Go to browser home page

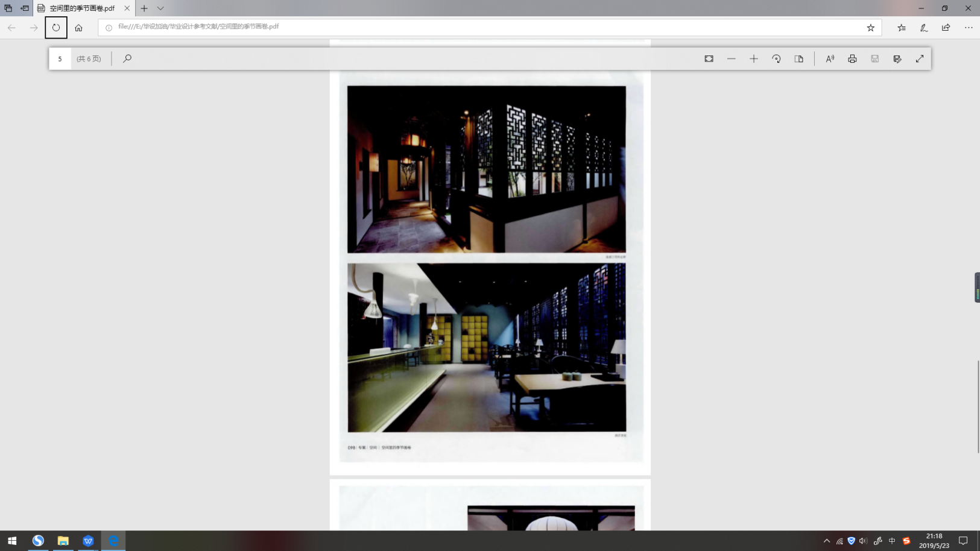(78, 28)
